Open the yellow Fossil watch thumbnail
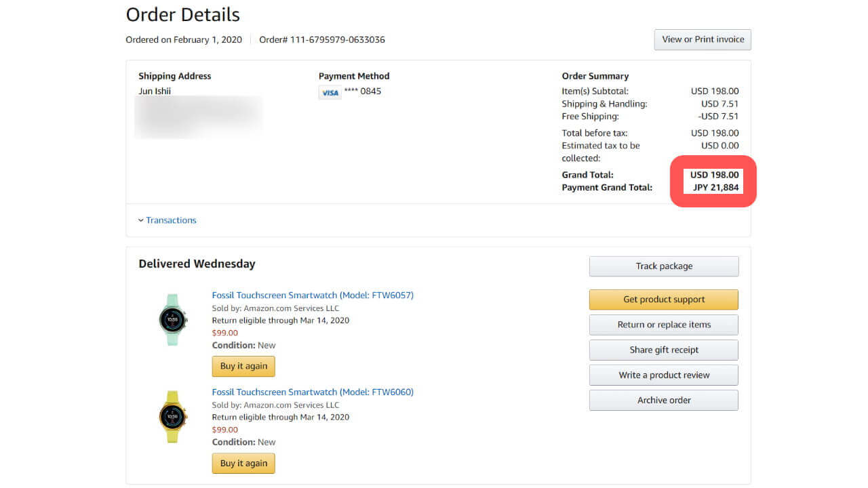Screen dimensions: 868x488 (172, 416)
